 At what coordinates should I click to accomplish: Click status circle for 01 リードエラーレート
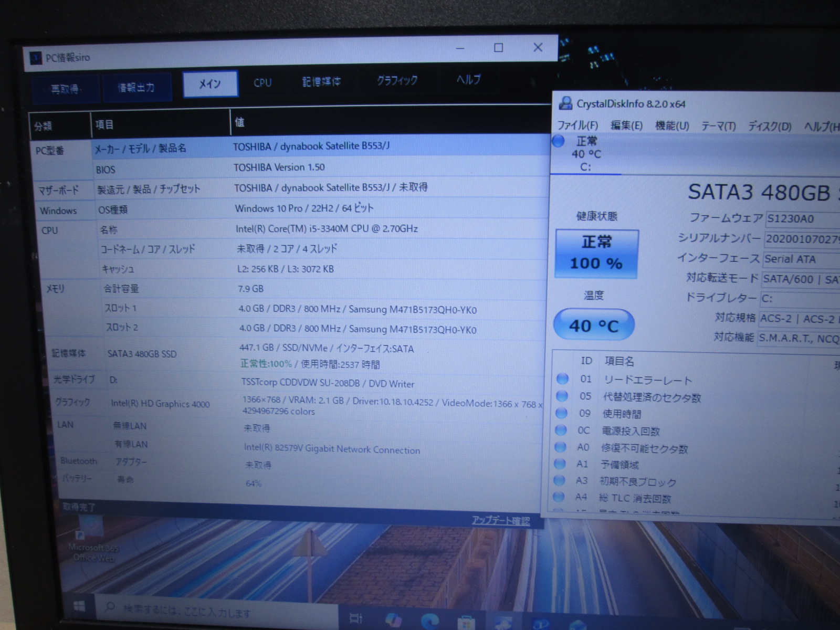click(562, 379)
